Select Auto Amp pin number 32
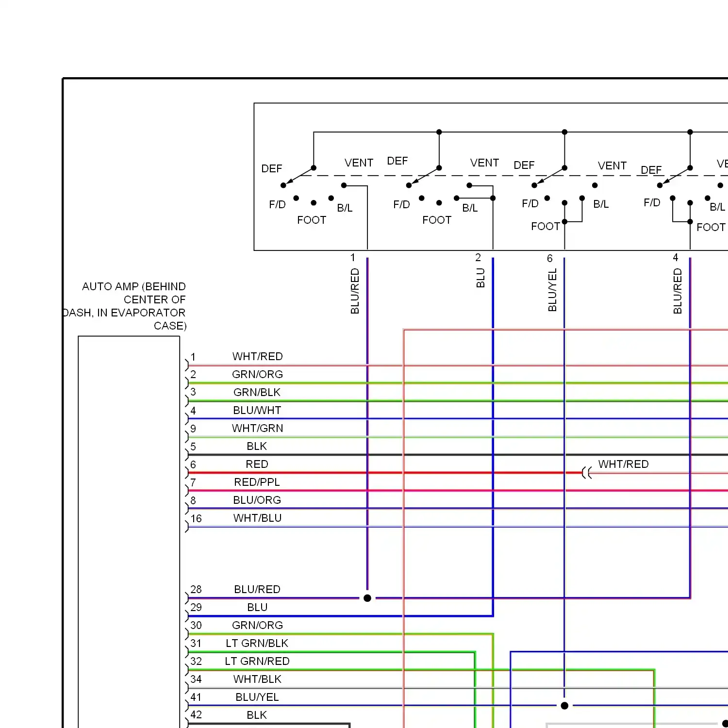The width and height of the screenshot is (728, 728). click(196, 662)
